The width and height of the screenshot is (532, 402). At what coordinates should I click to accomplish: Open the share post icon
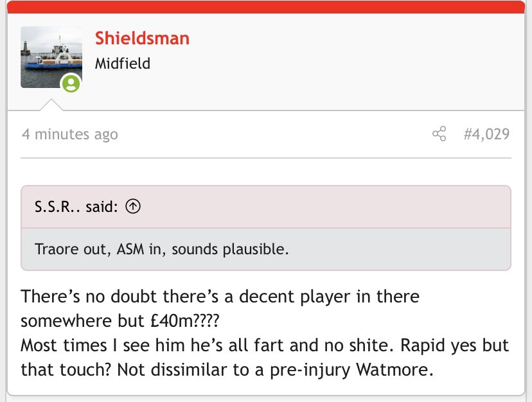pyautogui.click(x=439, y=134)
